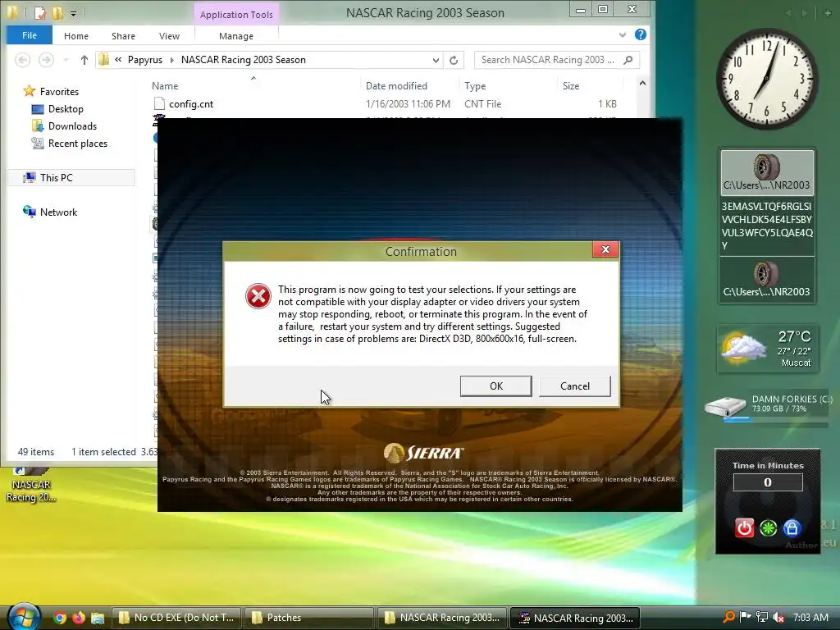Expand the ribbon with the chevron
Image resolution: width=840 pixels, height=630 pixels.
[x=623, y=35]
